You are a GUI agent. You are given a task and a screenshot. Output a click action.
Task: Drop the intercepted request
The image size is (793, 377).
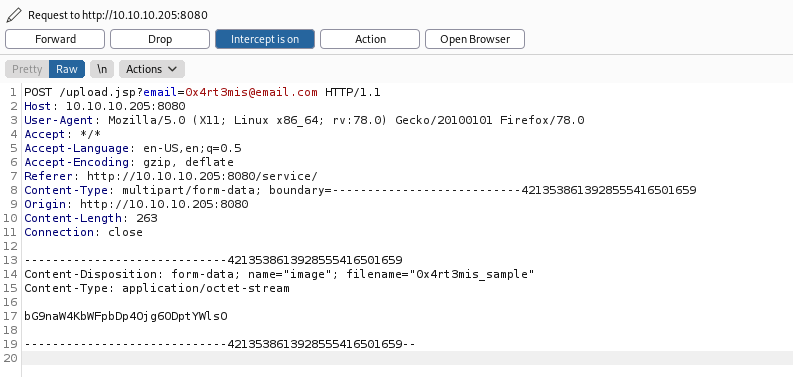[x=160, y=39]
